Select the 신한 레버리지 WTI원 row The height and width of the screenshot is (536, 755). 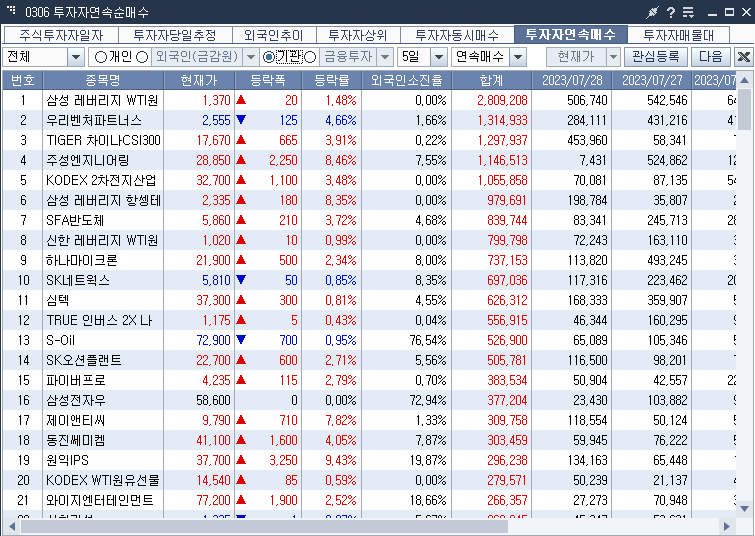369,240
